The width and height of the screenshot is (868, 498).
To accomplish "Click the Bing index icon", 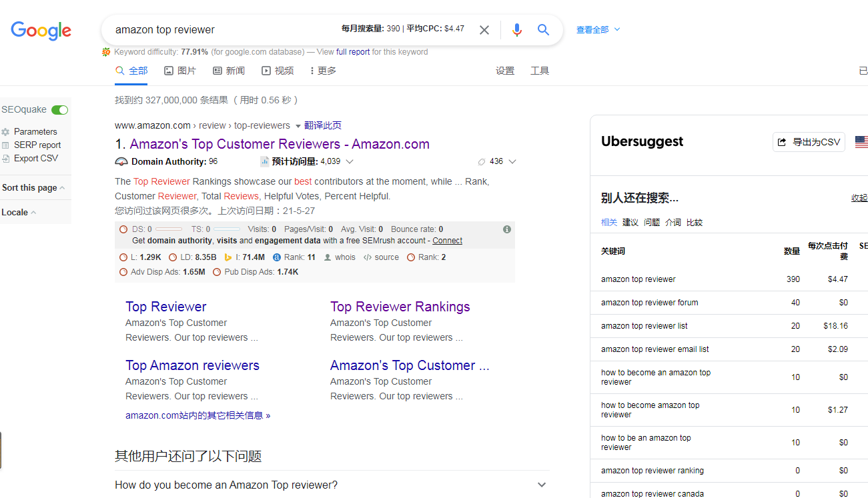I will 228,257.
